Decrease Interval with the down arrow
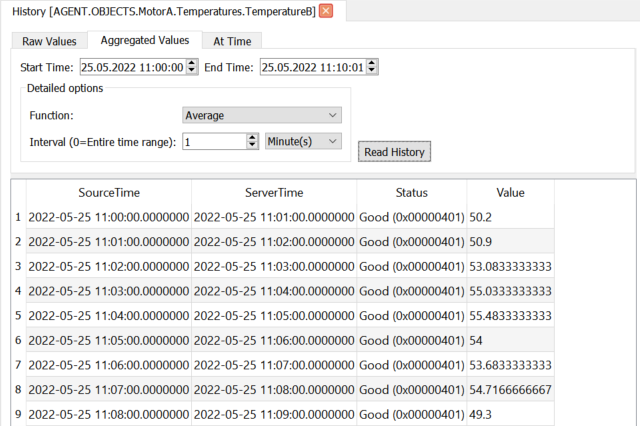640x429 pixels. (253, 146)
